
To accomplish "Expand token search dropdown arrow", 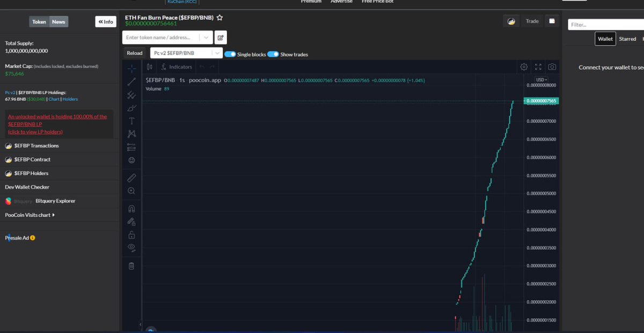I will click(x=206, y=38).
